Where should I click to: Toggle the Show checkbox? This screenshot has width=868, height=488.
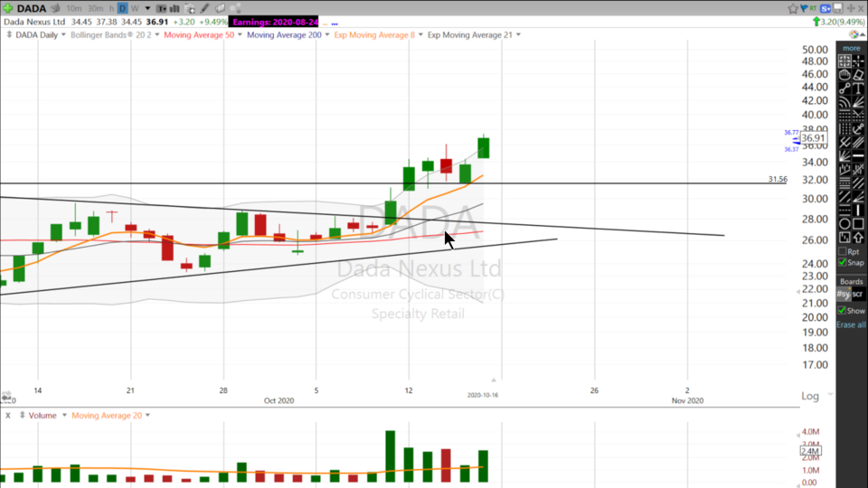[x=843, y=310]
